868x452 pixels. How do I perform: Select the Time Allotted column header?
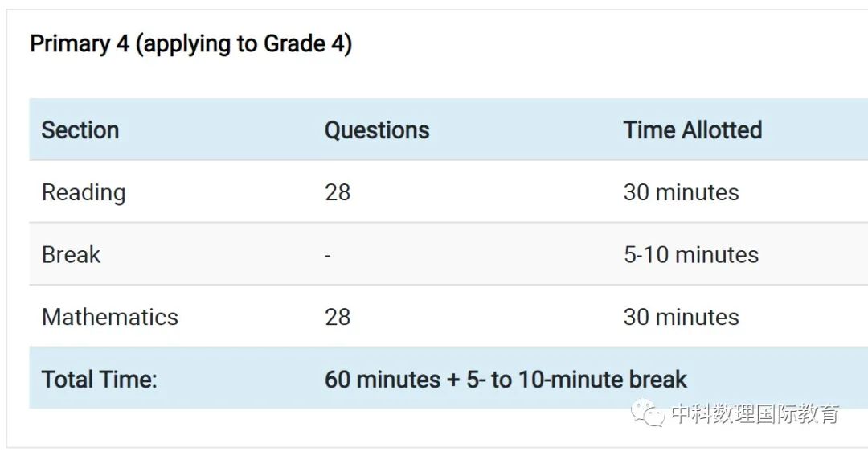[693, 130]
